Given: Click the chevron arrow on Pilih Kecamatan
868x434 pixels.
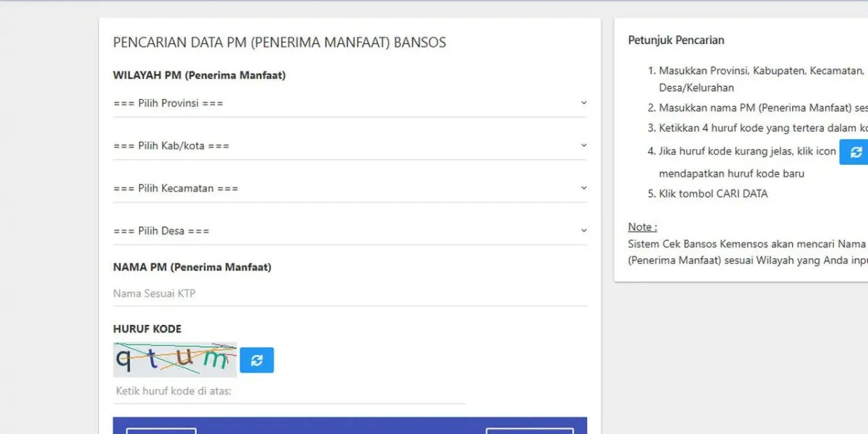Looking at the screenshot, I should [583, 188].
